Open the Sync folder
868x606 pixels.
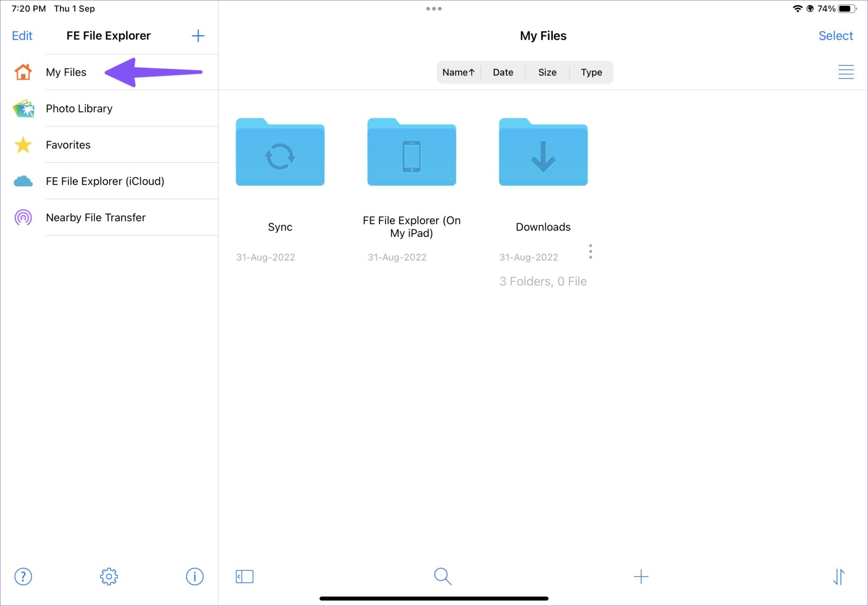[280, 152]
